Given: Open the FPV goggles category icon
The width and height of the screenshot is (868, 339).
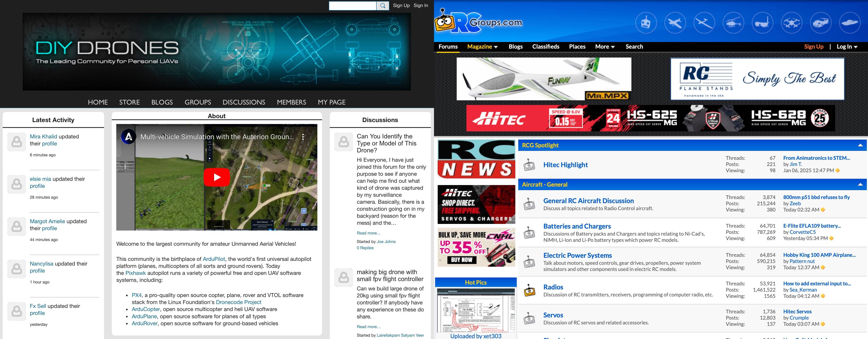Looking at the screenshot, I should [x=762, y=23].
